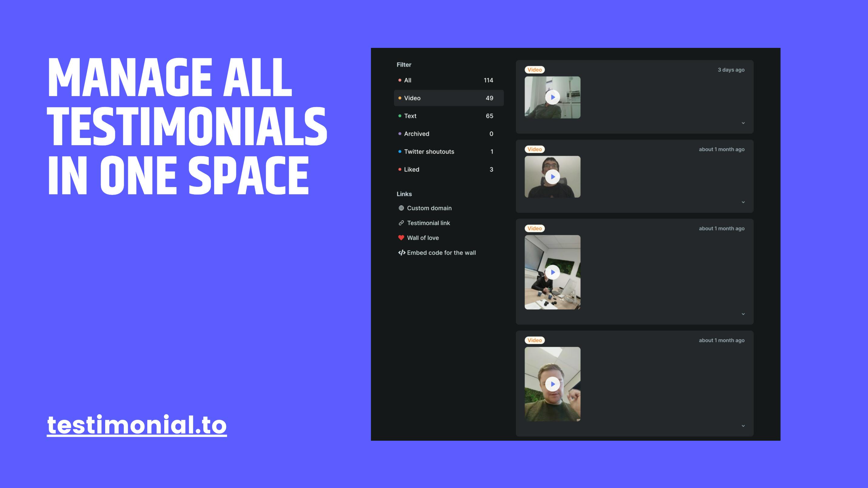Viewport: 868px width, 488px height.
Task: Click the green dot beside Text
Action: point(400,116)
